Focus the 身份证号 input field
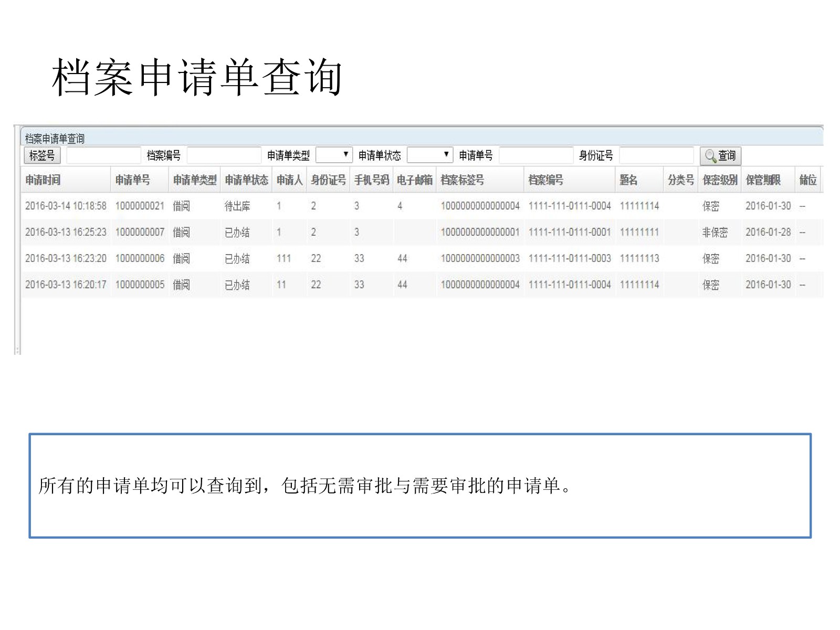840x630 pixels. (656, 155)
